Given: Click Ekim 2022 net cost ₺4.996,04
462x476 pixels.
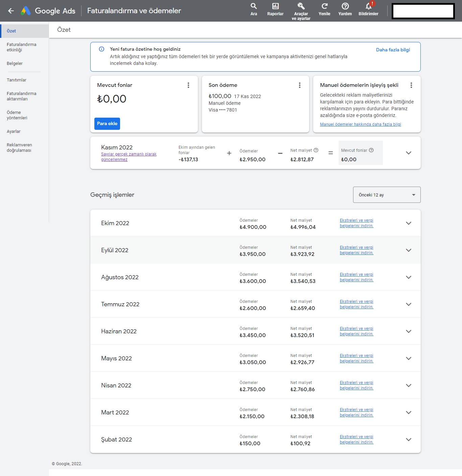Looking at the screenshot, I should [x=303, y=227].
